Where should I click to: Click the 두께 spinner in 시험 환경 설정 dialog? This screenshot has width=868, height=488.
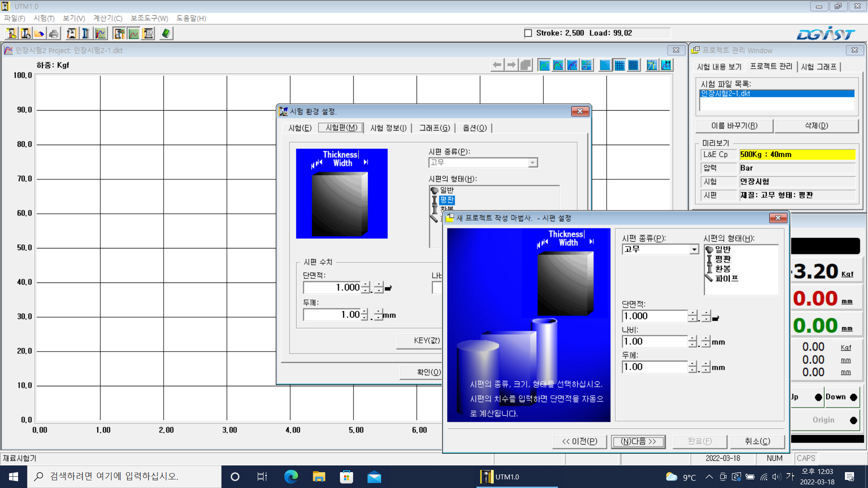pyautogui.click(x=365, y=314)
